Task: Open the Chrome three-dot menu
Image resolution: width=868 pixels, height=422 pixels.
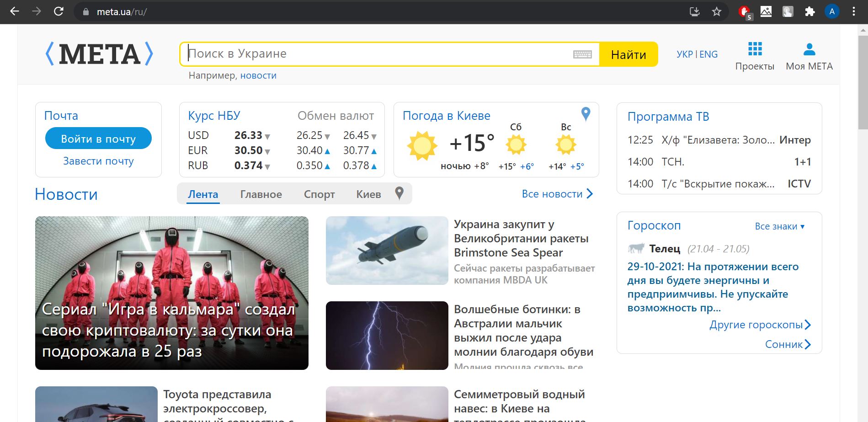Action: (854, 11)
